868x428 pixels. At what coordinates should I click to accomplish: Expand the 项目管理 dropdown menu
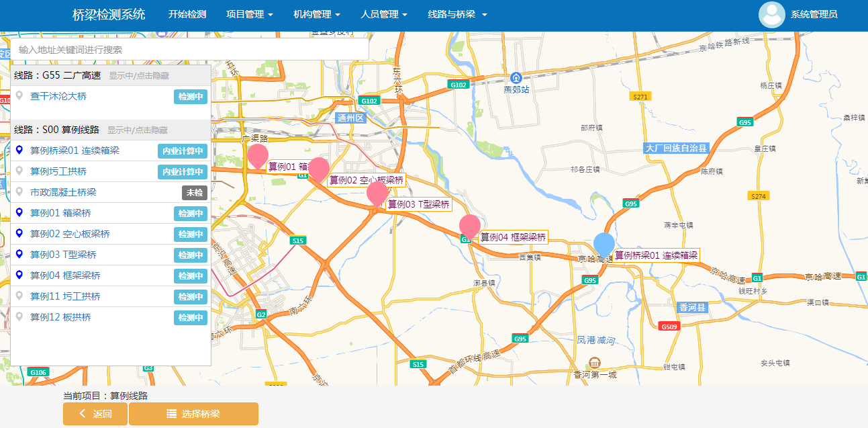pyautogui.click(x=249, y=14)
